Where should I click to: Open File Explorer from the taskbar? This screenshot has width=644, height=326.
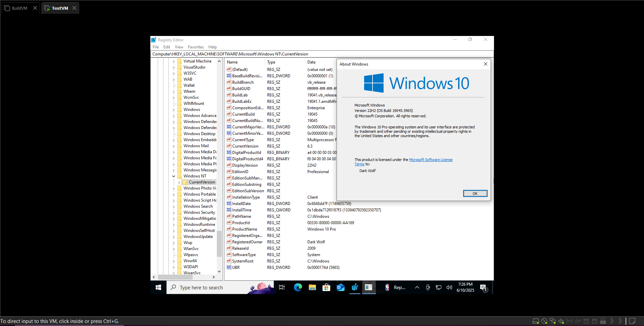(x=312, y=287)
